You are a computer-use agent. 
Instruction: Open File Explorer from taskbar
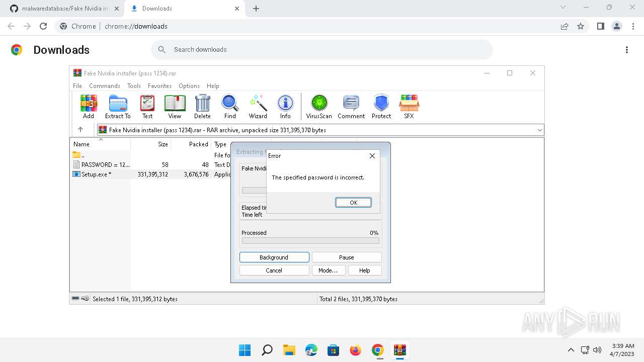point(289,350)
